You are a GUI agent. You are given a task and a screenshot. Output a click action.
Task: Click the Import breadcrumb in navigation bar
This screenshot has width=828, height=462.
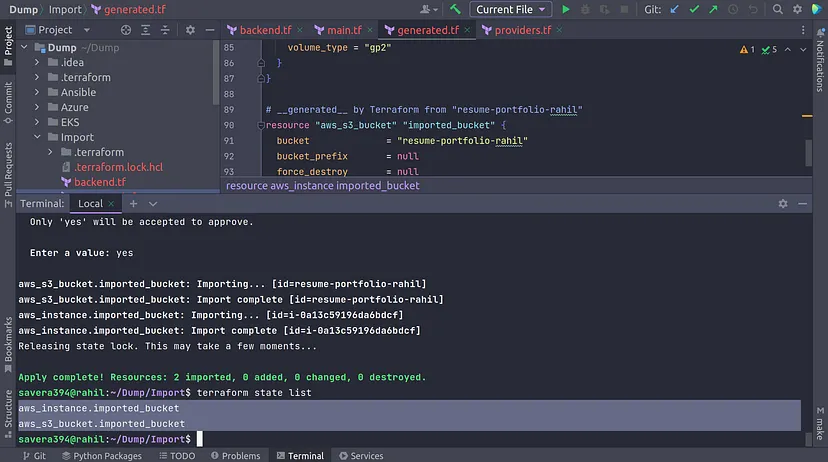65,10
